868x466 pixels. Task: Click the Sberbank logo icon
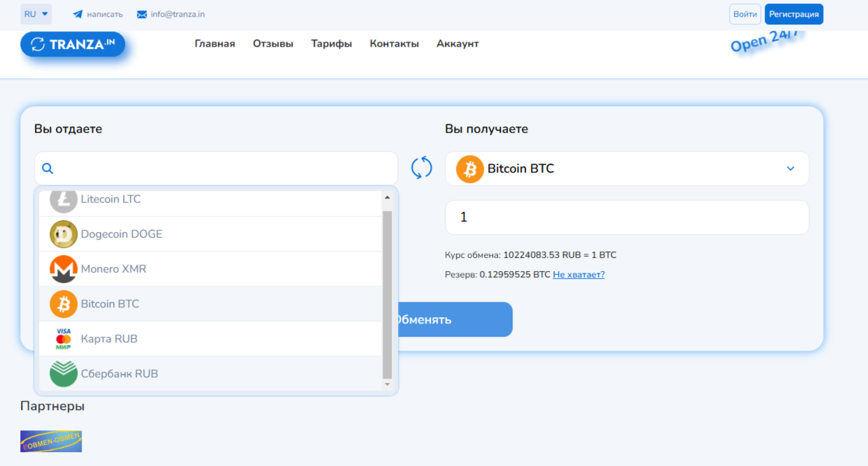point(64,374)
